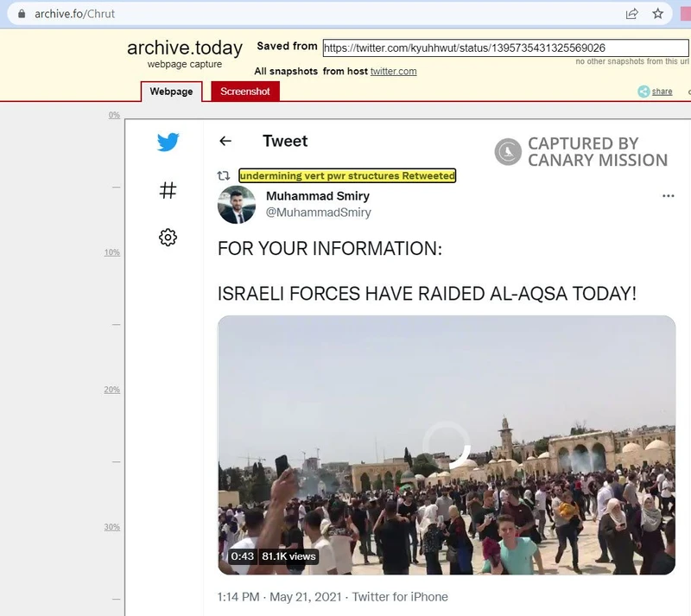
Task: Click the tweet timestamp May 21, 2021
Action: point(292,597)
